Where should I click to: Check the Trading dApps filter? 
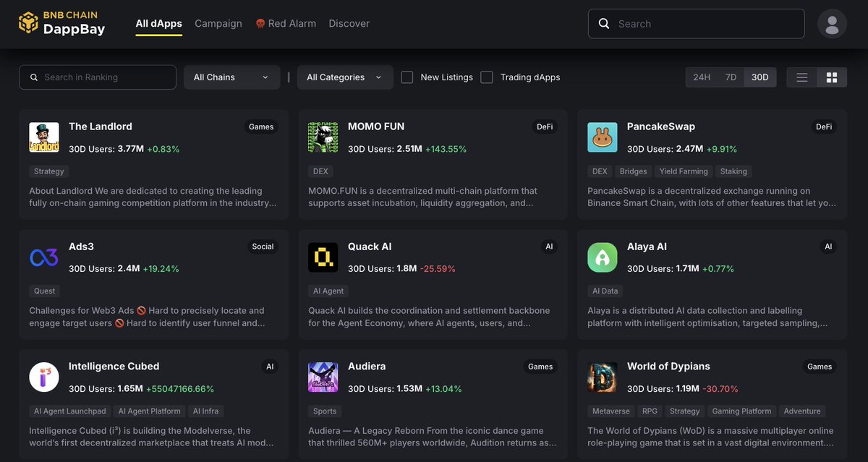(x=487, y=77)
